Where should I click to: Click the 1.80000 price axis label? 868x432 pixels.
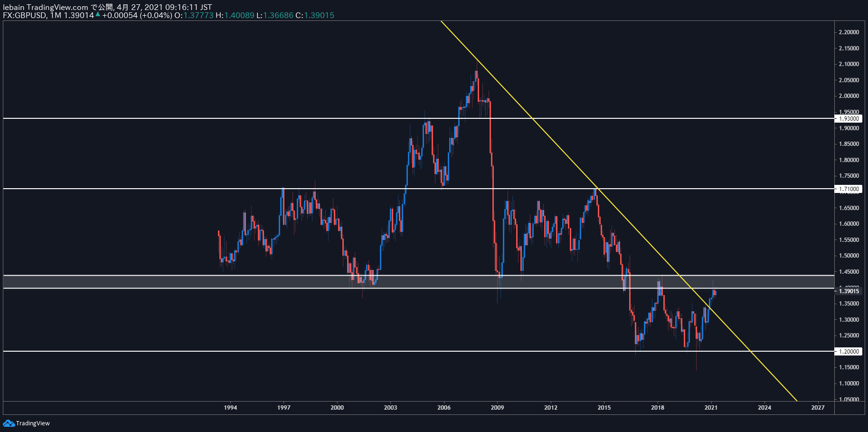(849, 160)
